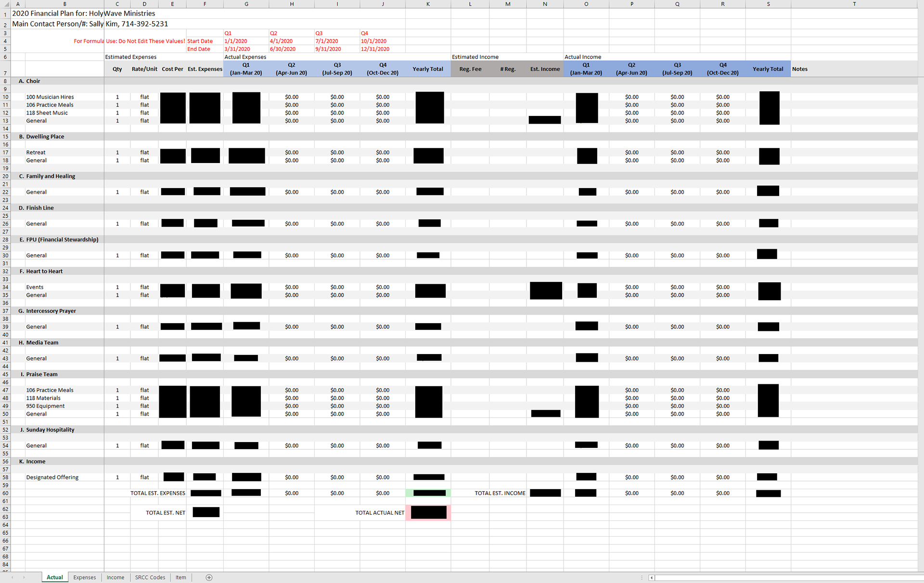The height and width of the screenshot is (583, 924).
Task: Click the A. Choir section row
Action: 29,81
